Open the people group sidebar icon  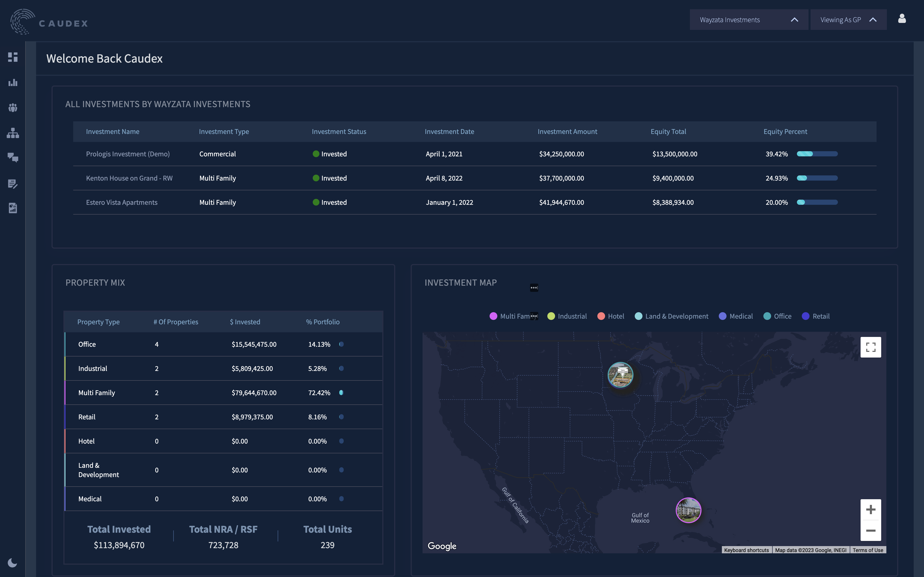click(x=13, y=108)
